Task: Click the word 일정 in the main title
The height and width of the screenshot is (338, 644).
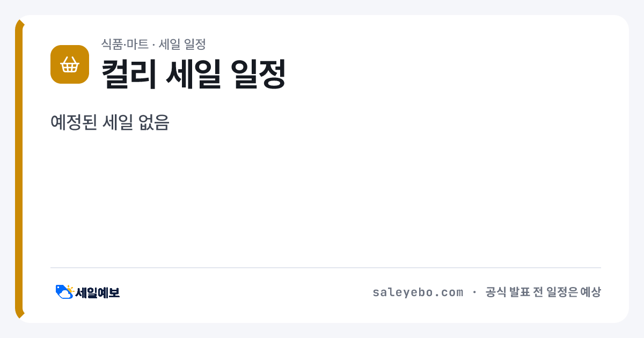Action: tap(258, 74)
